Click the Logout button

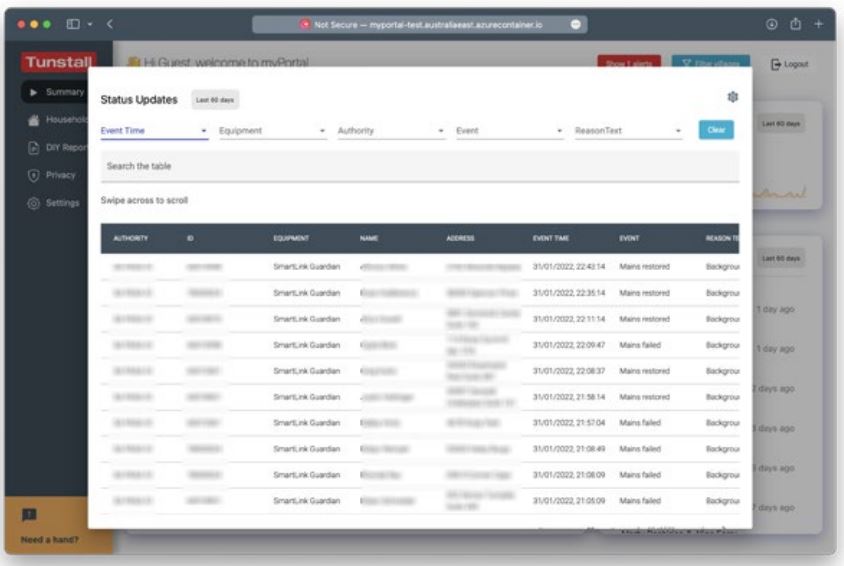point(790,65)
